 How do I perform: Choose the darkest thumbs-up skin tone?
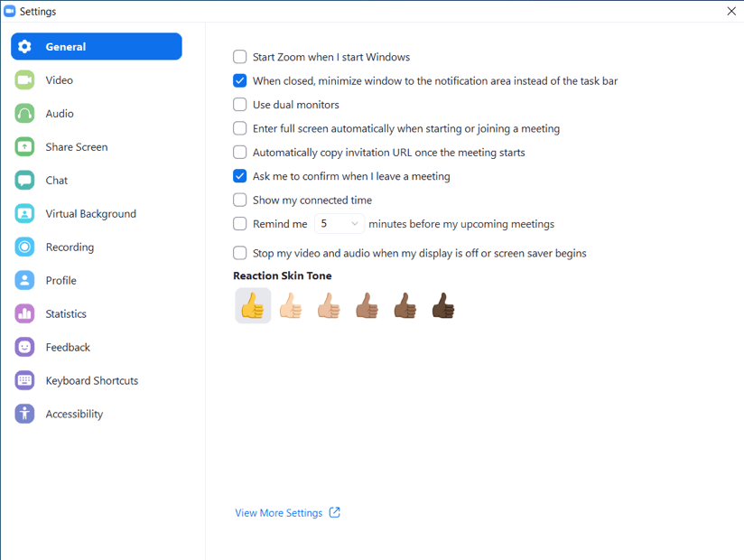tap(443, 305)
